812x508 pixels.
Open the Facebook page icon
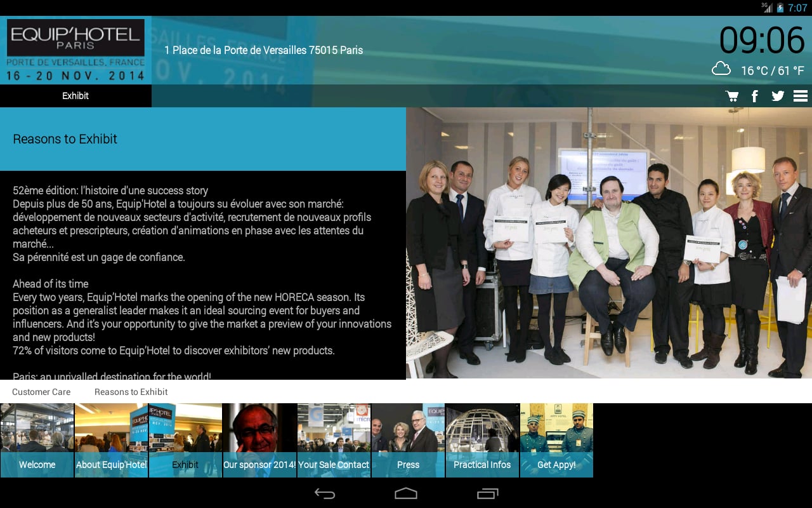click(755, 96)
